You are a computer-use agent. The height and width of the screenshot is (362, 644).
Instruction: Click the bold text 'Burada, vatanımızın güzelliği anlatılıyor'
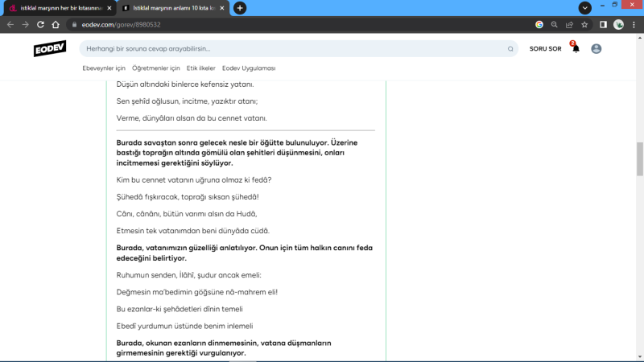187,248
